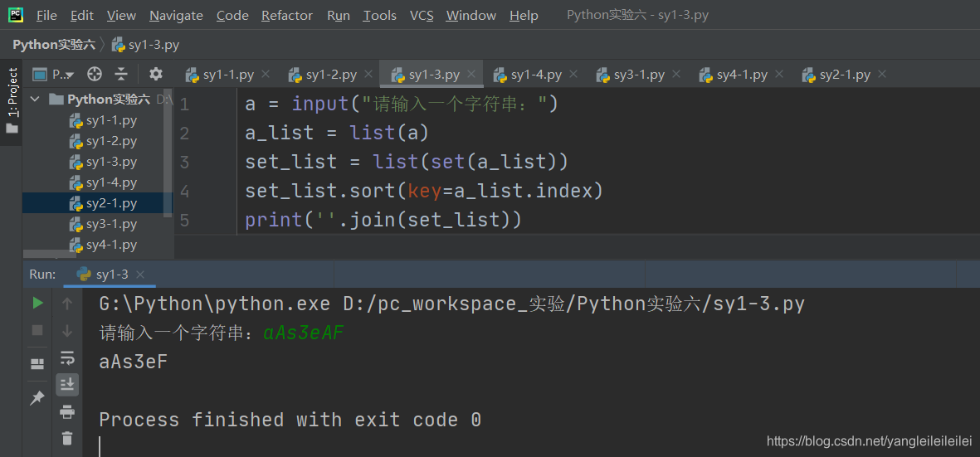Click the Down the stack trace arrow

click(x=67, y=331)
